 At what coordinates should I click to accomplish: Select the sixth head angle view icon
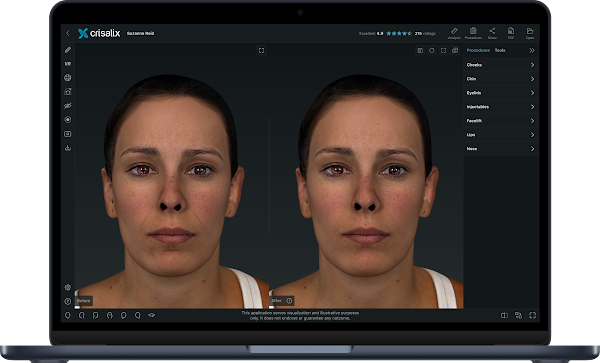137,316
